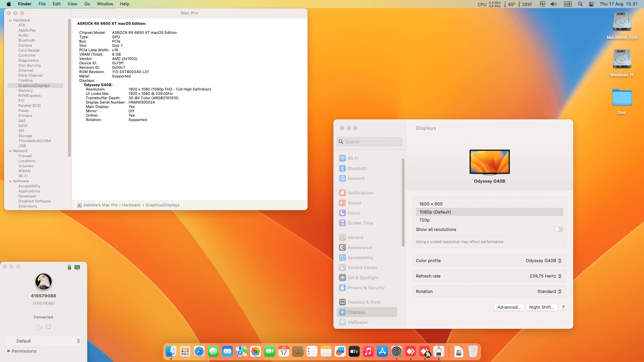Launch Freeform from the Dock
Screen dimensions: 644x362
point(340,351)
